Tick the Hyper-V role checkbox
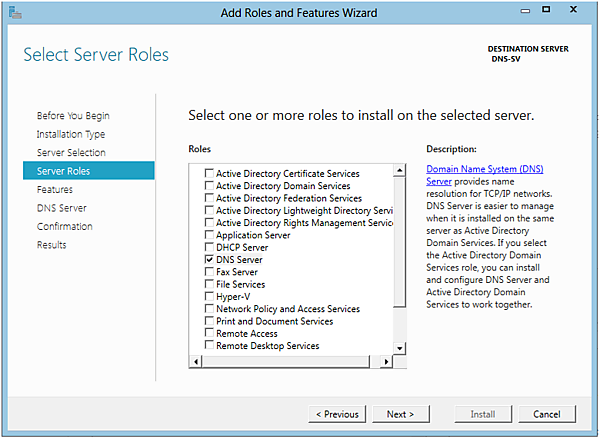 [x=209, y=296]
